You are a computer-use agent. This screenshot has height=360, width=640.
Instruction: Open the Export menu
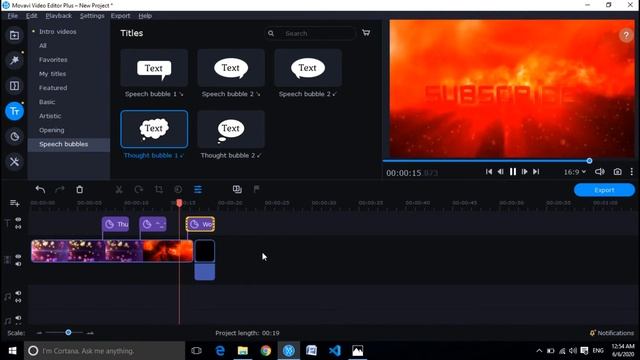pos(120,16)
